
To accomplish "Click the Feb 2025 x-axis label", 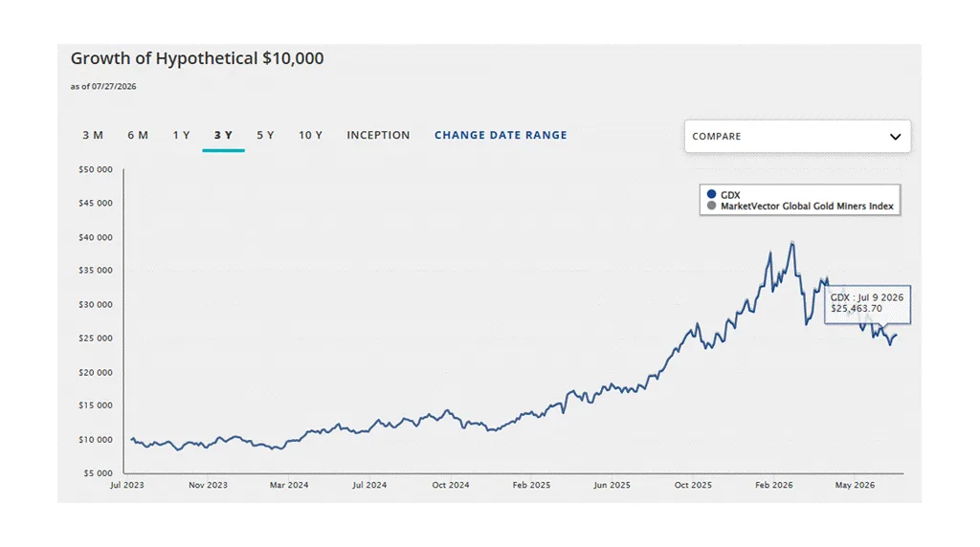I will tap(531, 485).
